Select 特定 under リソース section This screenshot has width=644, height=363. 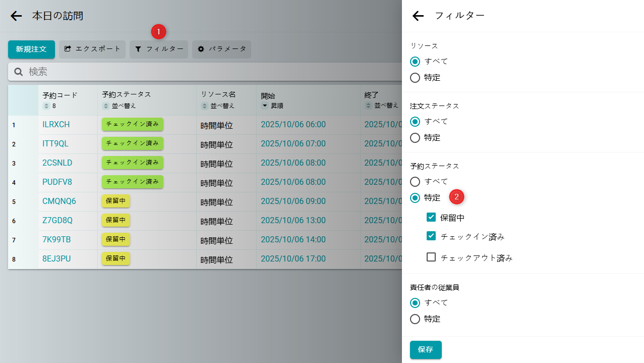tap(415, 78)
